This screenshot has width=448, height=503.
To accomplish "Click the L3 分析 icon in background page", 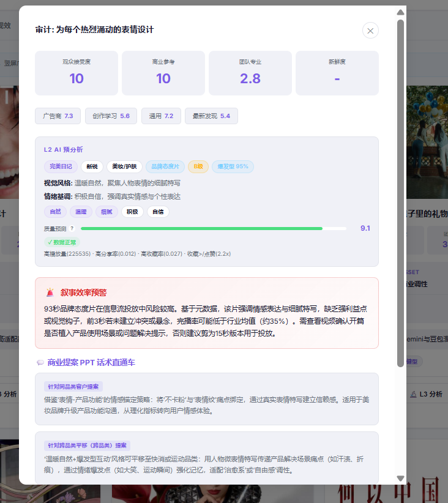I will coord(413,394).
